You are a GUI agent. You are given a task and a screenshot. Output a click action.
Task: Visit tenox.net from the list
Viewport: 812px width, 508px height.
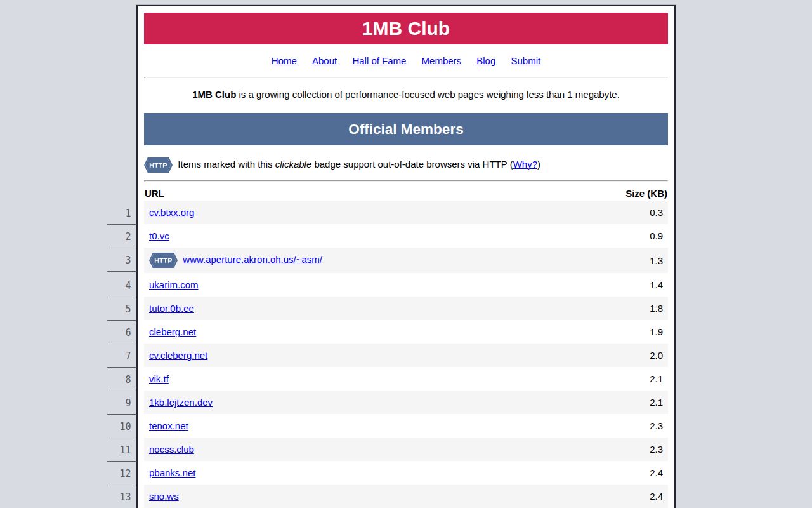click(x=168, y=426)
